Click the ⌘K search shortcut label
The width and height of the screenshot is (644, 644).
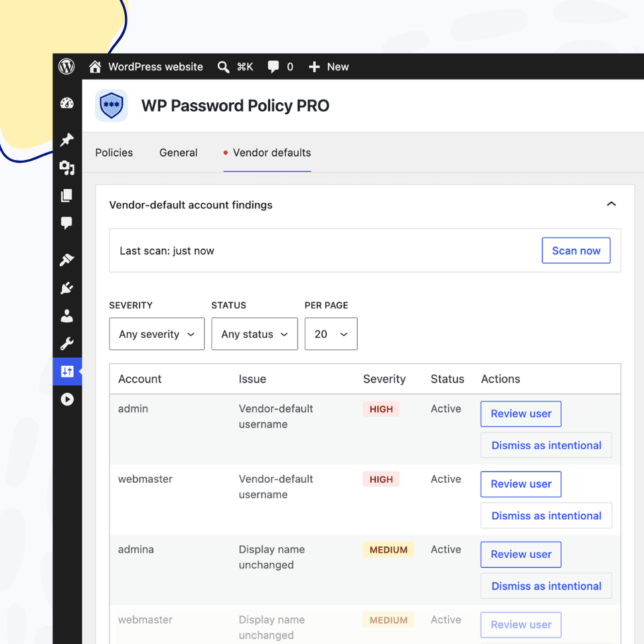(245, 67)
